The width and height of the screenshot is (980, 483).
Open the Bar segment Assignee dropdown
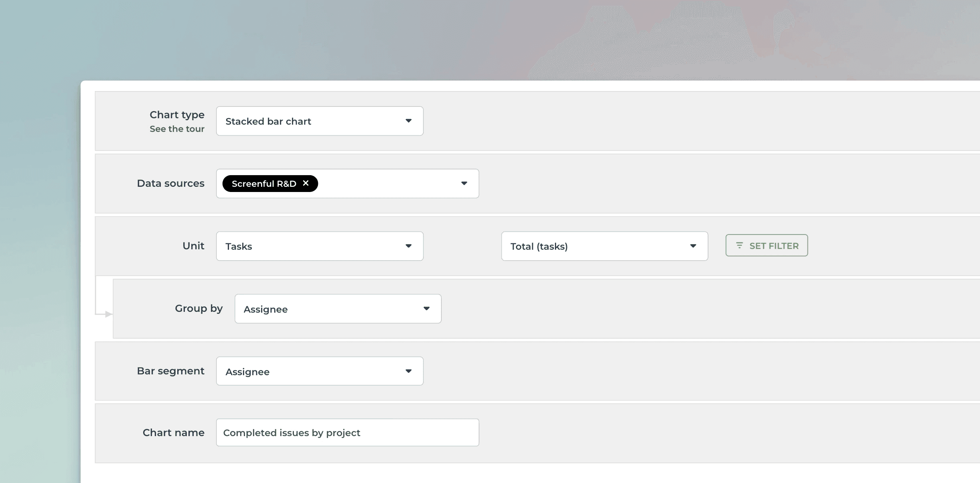[319, 371]
